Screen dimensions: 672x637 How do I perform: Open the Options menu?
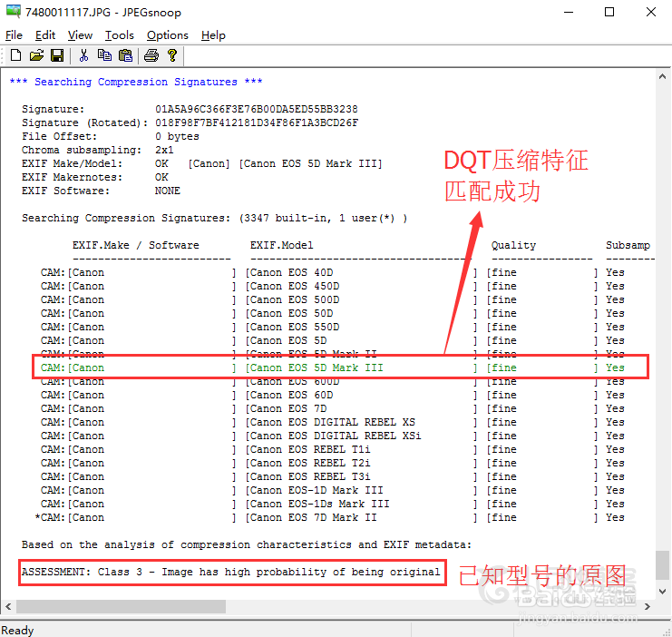pos(167,35)
